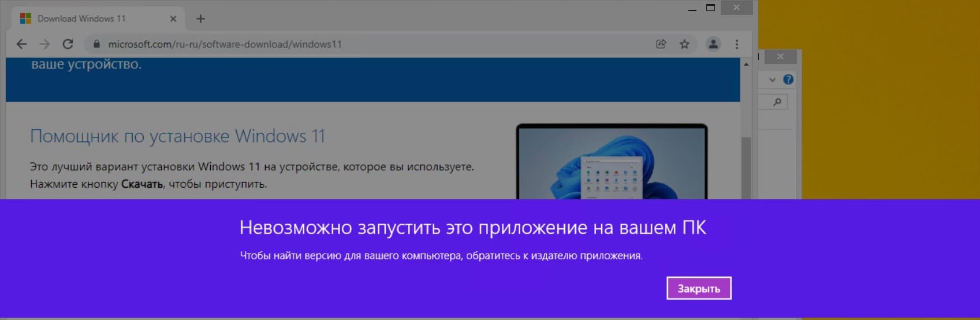Click the vertical scrollbar thumb of the page

(746, 168)
